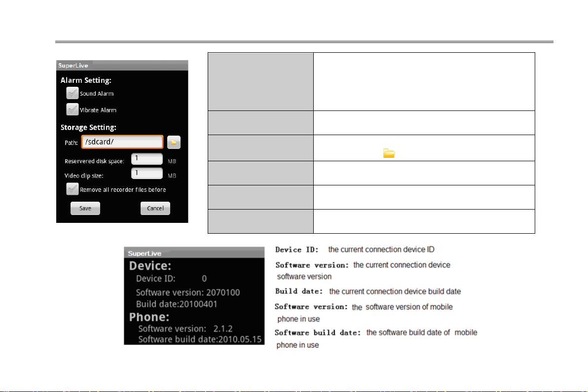Click Software build date:2010.05.15 line
588x392 pixels.
[x=200, y=340]
